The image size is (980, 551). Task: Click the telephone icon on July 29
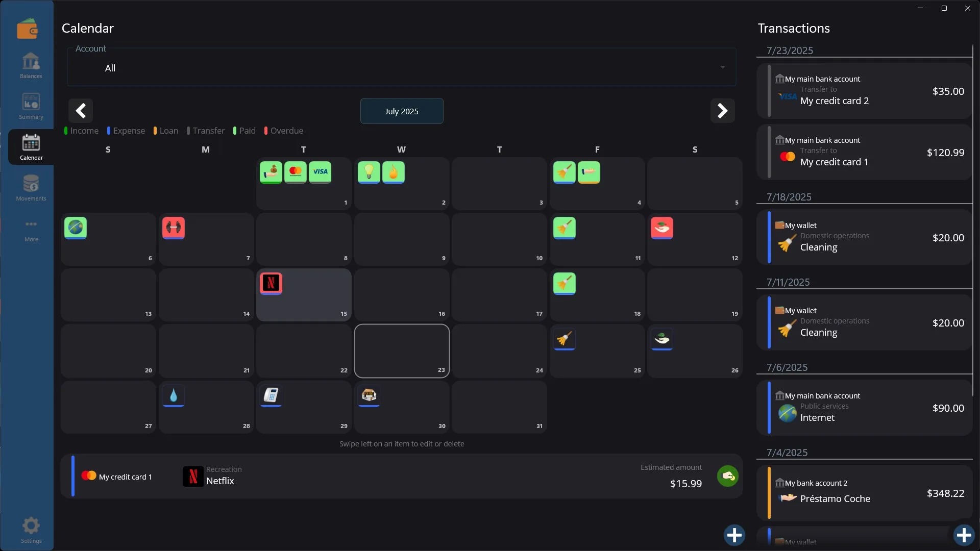pyautogui.click(x=271, y=395)
